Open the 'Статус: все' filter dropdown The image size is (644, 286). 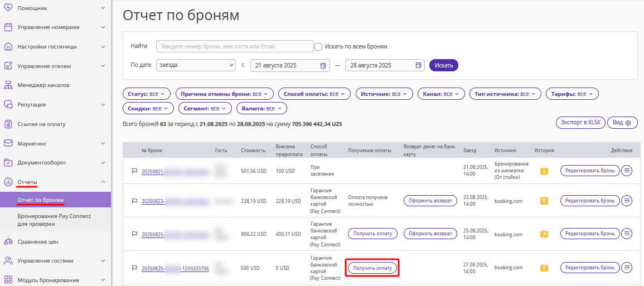[146, 94]
